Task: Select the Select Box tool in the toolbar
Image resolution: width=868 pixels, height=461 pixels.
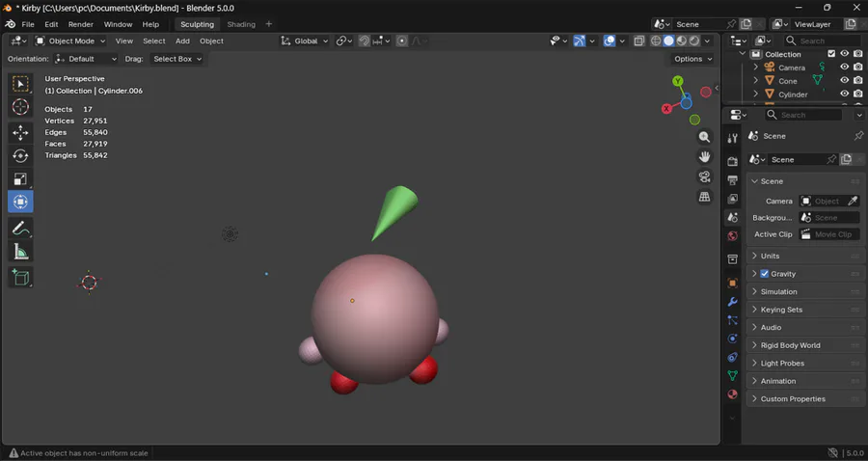Action: 20,84
